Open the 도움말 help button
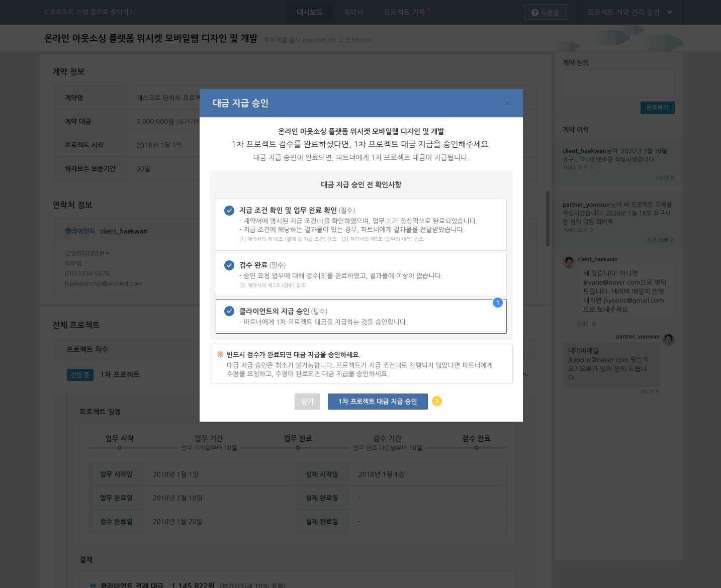Viewport: 721px width, 588px height. 545,12
